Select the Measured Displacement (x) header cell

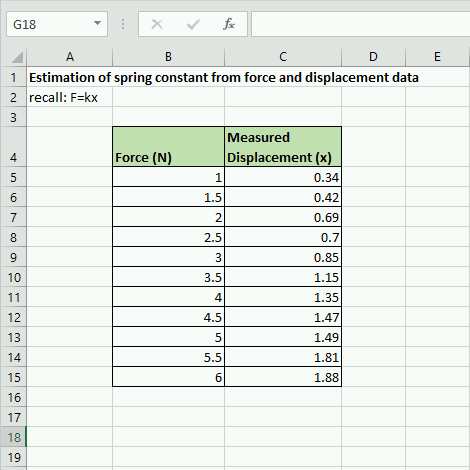[x=283, y=147]
